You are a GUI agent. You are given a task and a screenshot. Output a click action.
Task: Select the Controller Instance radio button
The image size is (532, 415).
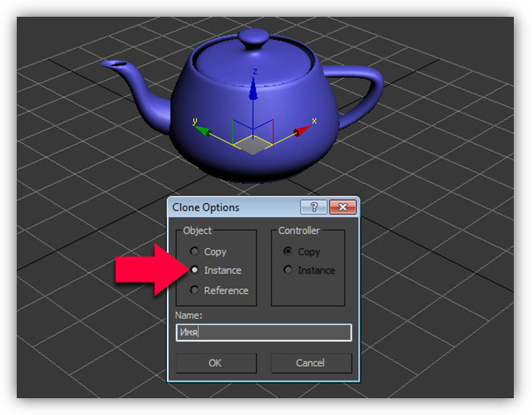click(288, 270)
